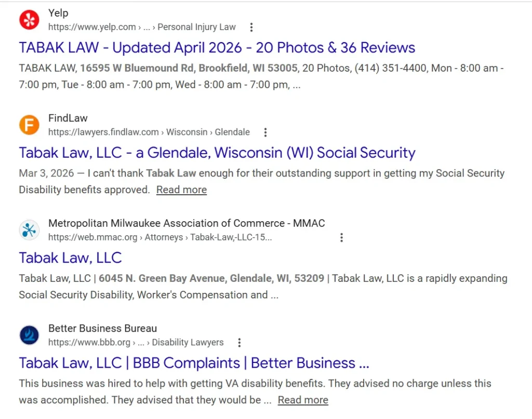Click the Glendale breadcrumb on FindLaw result
Viewport: 532px width, 419px height.
232,132
